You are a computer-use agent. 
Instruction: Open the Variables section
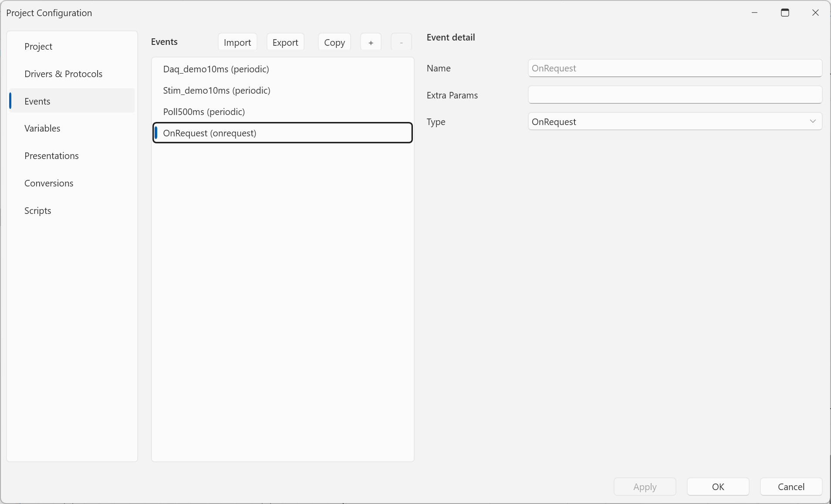[72, 129]
